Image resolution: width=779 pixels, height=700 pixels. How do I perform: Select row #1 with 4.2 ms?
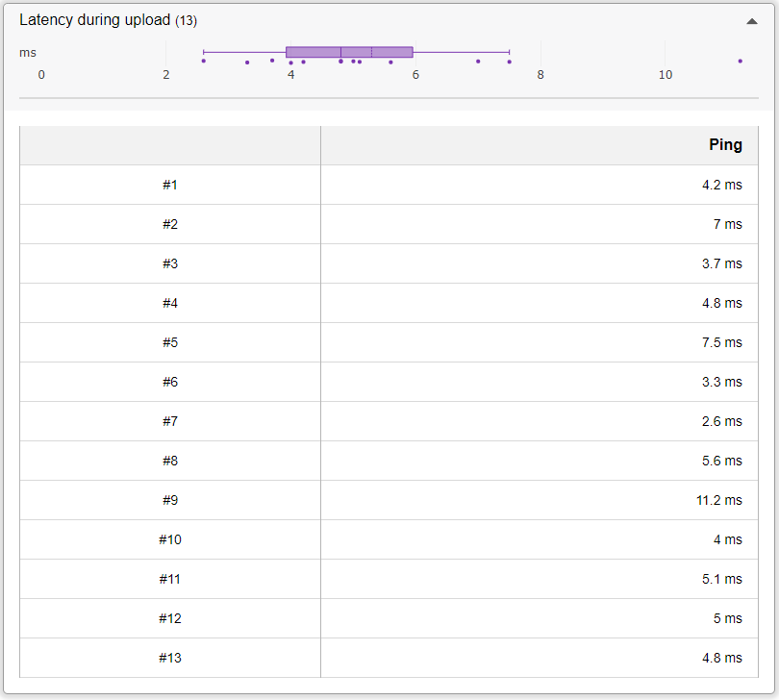click(389, 185)
